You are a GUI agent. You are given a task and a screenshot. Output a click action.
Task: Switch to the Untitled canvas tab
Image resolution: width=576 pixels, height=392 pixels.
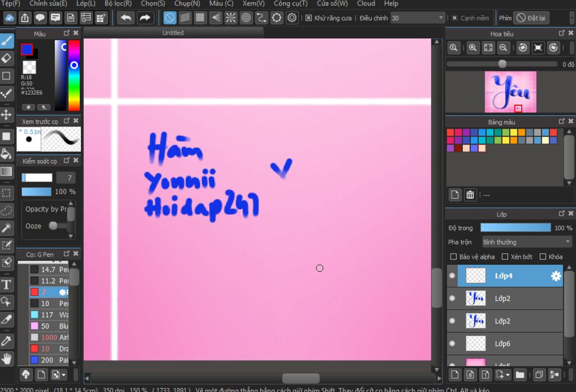pos(173,33)
